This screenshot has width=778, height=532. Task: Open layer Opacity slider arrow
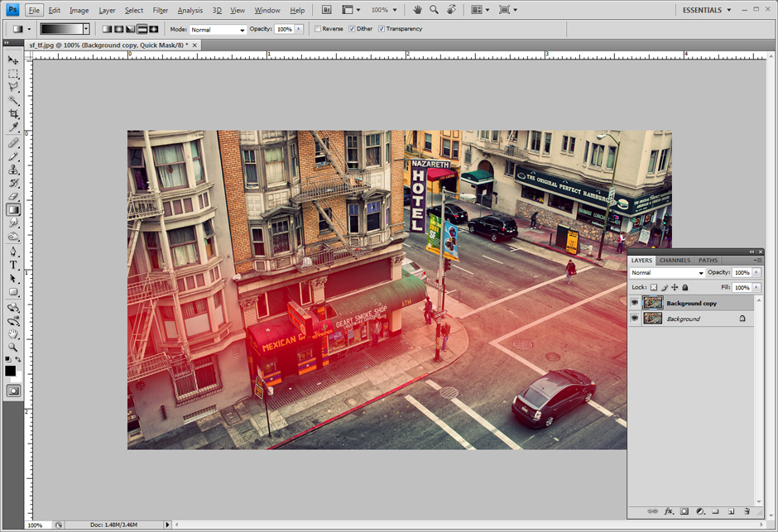point(756,273)
